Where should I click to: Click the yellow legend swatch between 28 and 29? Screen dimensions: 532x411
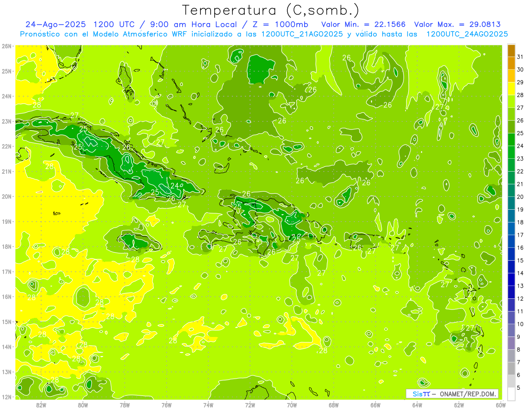click(511, 88)
